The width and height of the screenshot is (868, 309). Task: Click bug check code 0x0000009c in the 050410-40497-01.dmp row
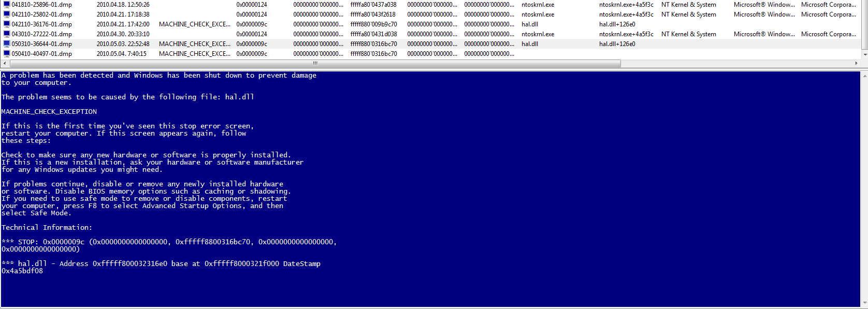(252, 54)
